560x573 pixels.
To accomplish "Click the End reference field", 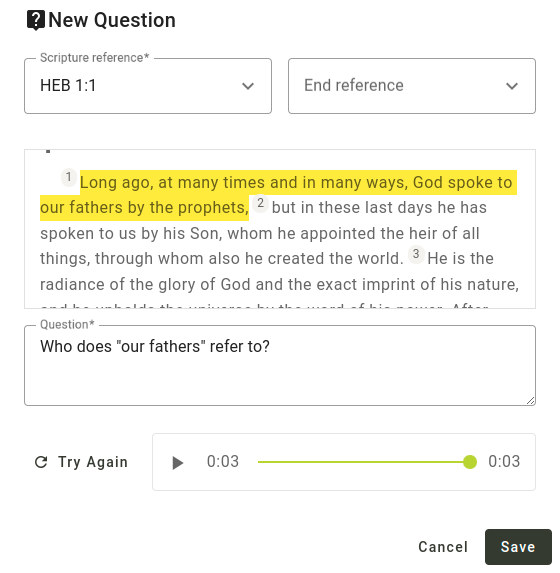I will click(x=412, y=86).
